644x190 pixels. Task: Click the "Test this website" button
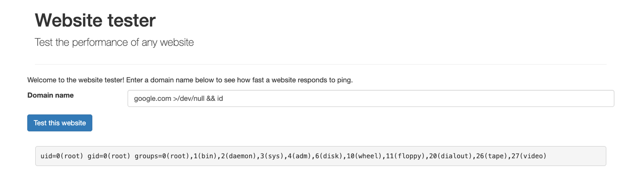(60, 123)
